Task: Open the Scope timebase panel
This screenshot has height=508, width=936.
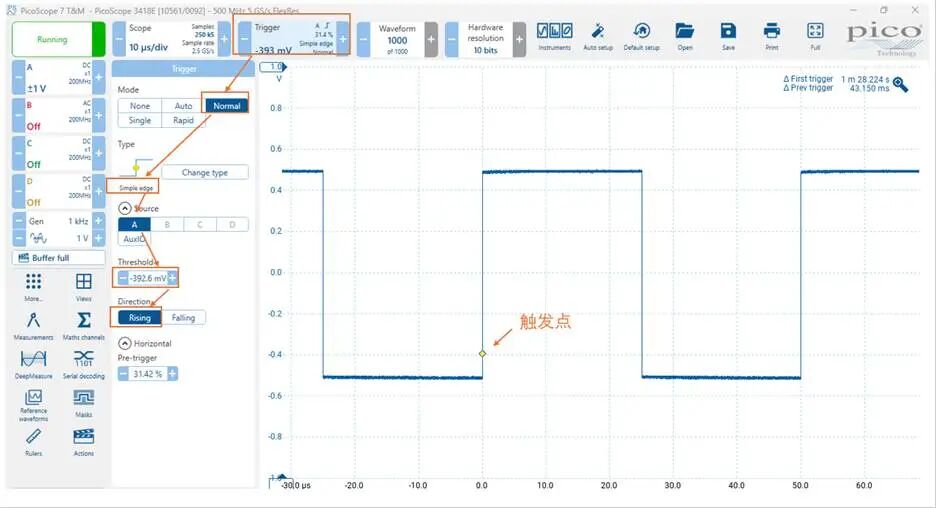Action: pyautogui.click(x=171, y=39)
